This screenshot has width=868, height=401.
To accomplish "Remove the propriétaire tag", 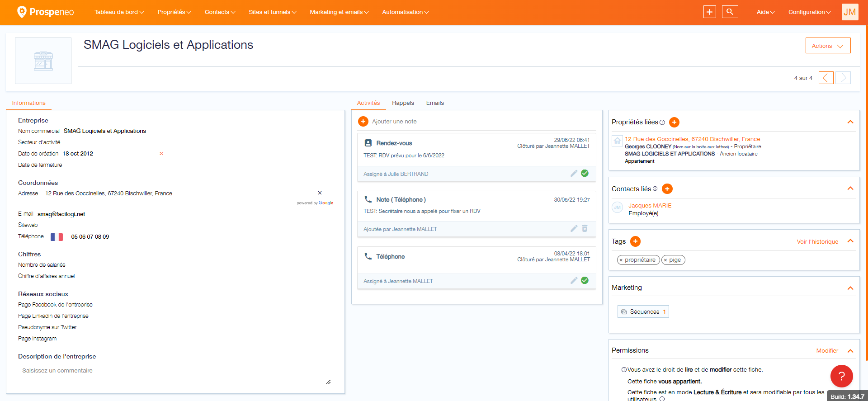I will tap(621, 260).
